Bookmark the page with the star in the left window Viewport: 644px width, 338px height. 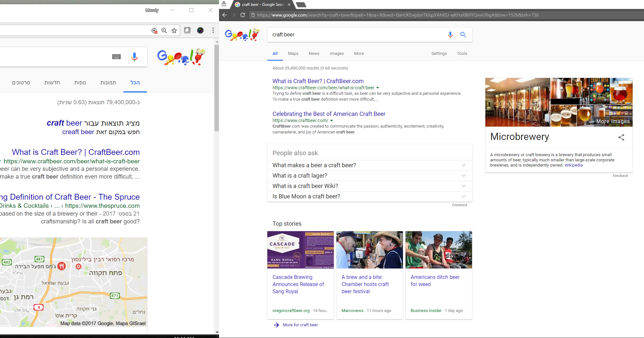[174, 31]
